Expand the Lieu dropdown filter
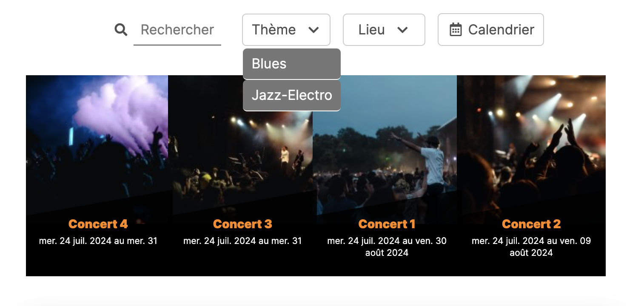The height and width of the screenshot is (306, 644). 384,30
